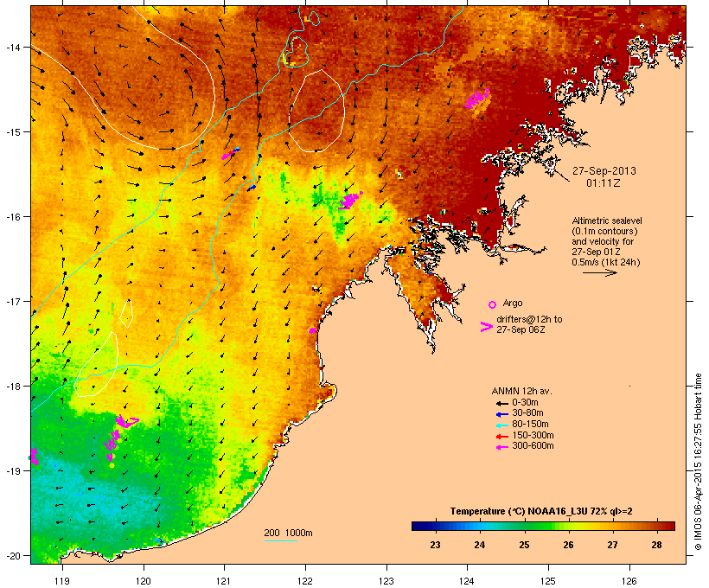Click the 300-600m depth label
709x588 pixels.
(533, 446)
